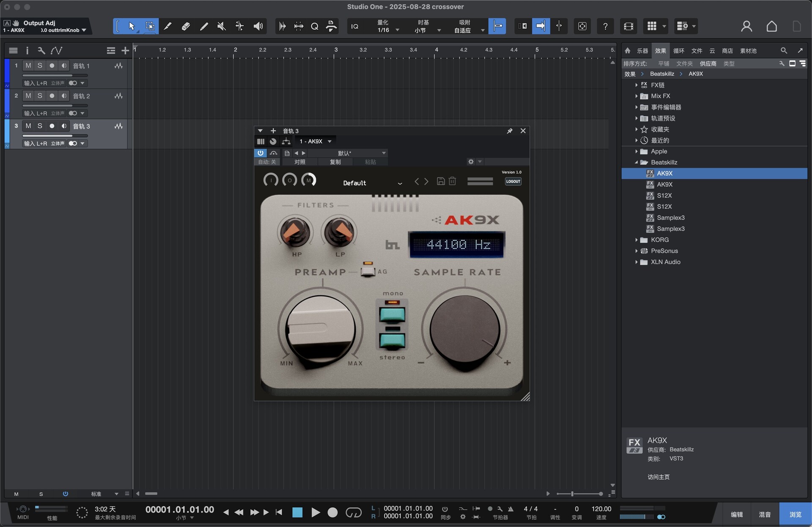
Task: Start playback with Play button
Action: pos(315,513)
